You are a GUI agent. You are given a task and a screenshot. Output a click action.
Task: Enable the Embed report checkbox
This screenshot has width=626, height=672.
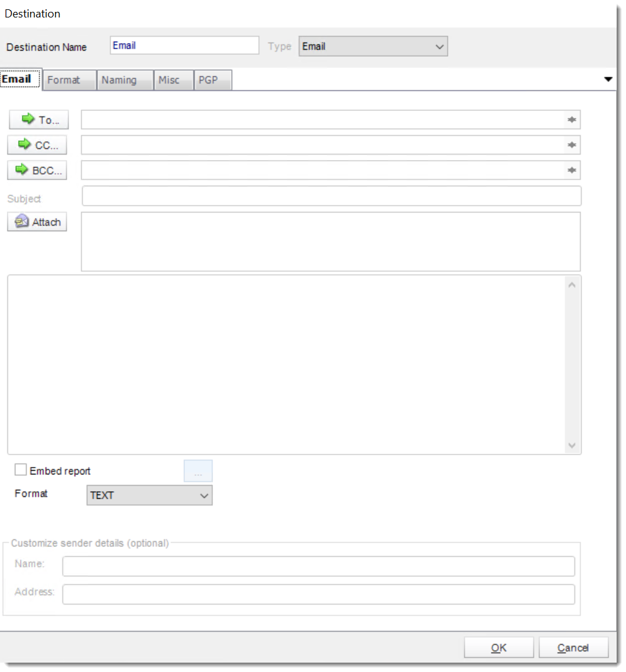(x=21, y=470)
